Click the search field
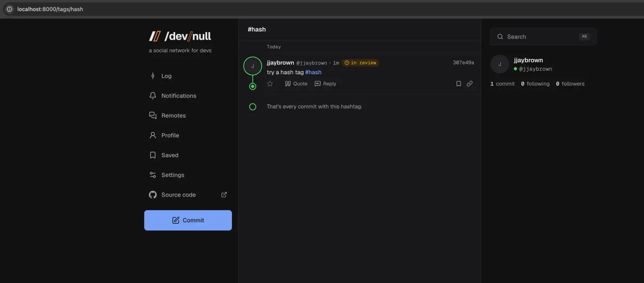This screenshot has height=283, width=644. [543, 37]
